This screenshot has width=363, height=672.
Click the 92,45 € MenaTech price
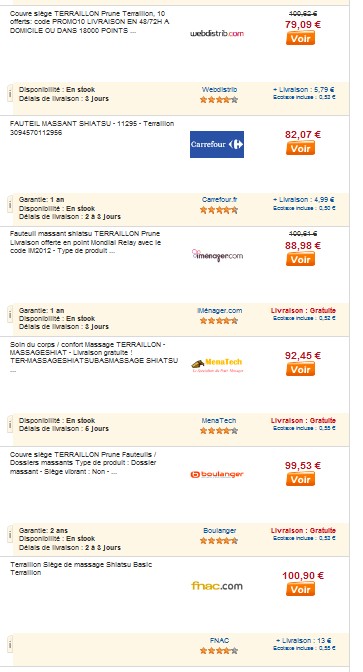coord(303,355)
